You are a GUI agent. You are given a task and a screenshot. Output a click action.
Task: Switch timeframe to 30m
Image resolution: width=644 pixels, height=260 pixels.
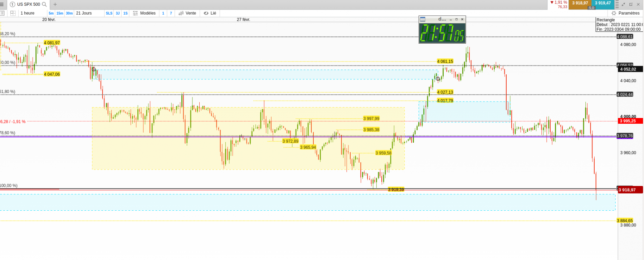pyautogui.click(x=69, y=13)
